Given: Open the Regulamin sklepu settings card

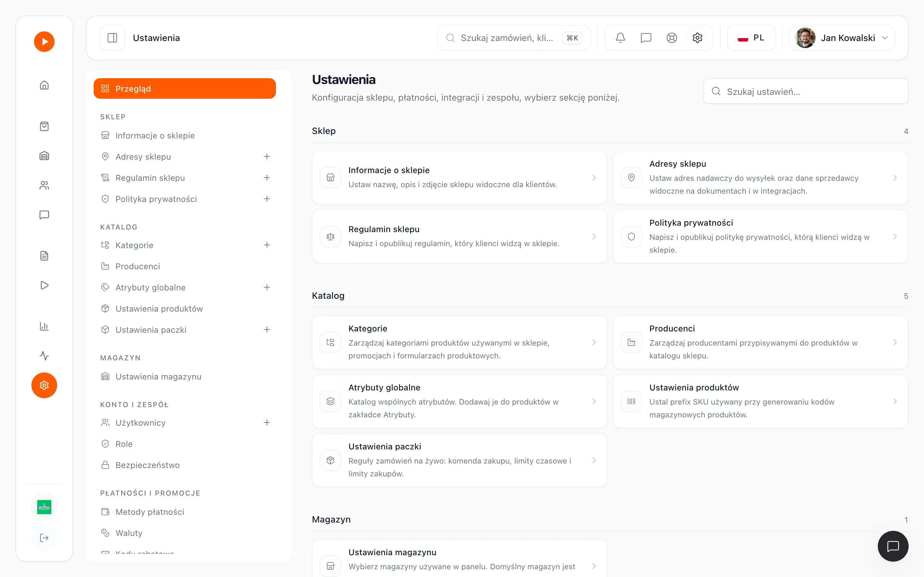Looking at the screenshot, I should click(459, 237).
